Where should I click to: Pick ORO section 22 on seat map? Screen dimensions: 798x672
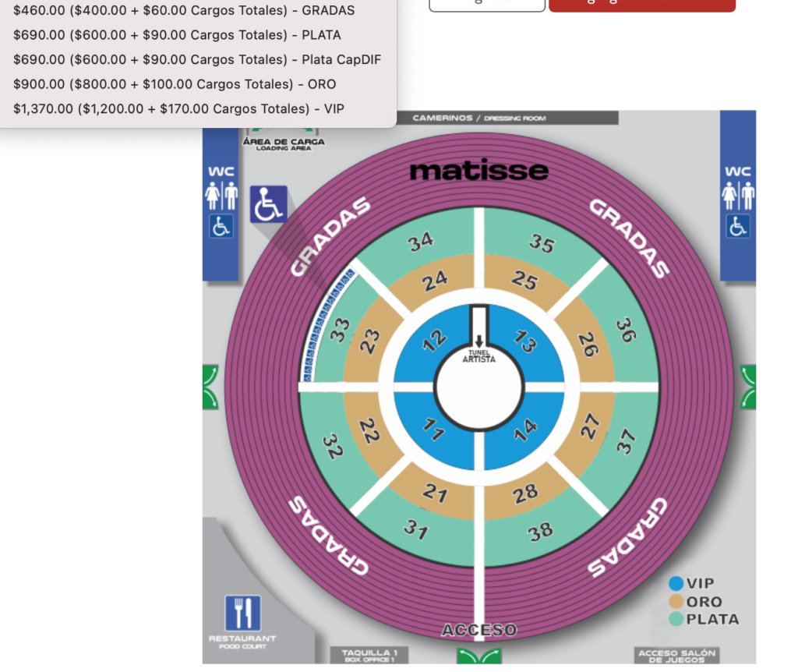point(369,430)
